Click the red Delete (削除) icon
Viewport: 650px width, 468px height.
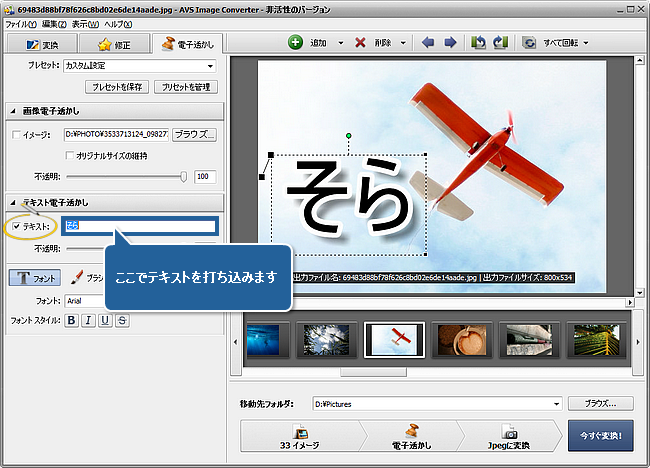pyautogui.click(x=359, y=43)
